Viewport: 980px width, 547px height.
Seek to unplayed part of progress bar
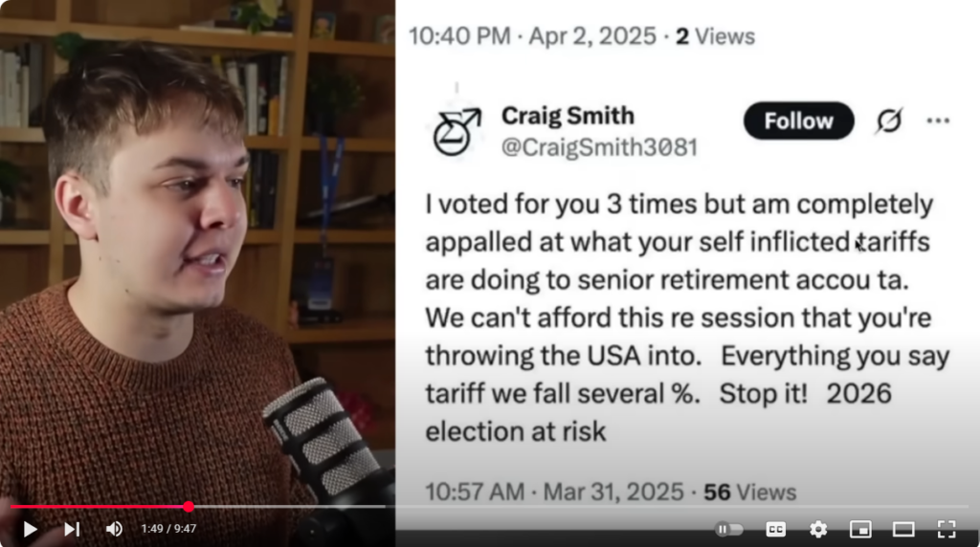click(x=574, y=507)
